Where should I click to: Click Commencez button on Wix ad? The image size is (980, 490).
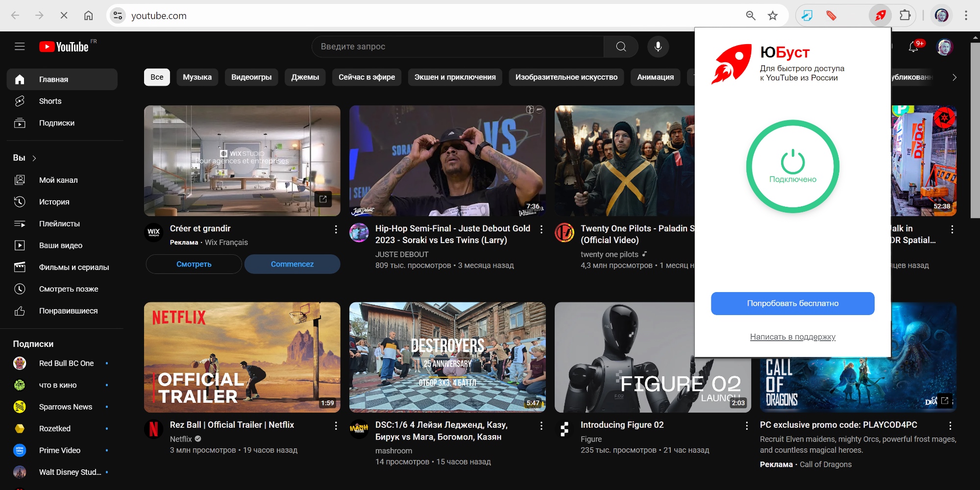click(x=292, y=264)
